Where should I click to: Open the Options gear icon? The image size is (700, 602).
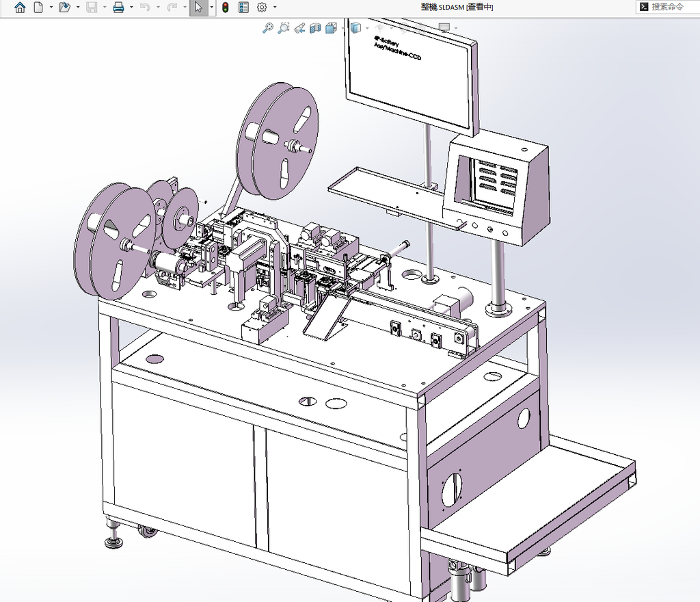pos(262,7)
